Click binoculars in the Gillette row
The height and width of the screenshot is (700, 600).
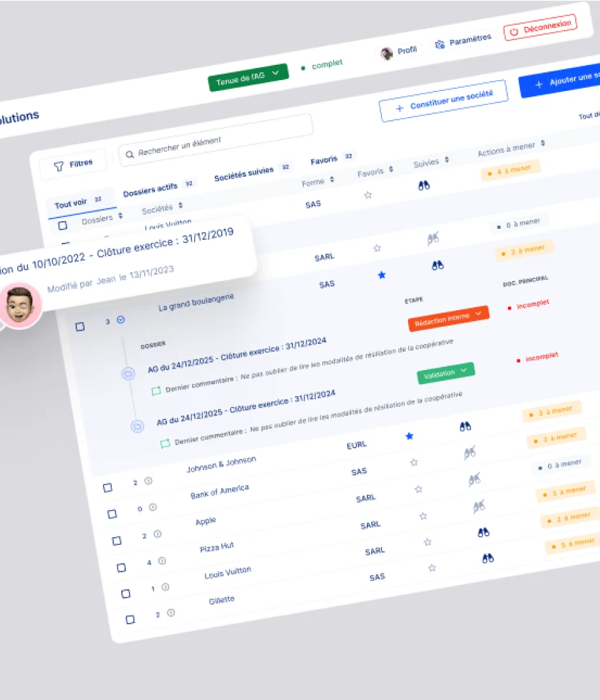[x=488, y=558]
